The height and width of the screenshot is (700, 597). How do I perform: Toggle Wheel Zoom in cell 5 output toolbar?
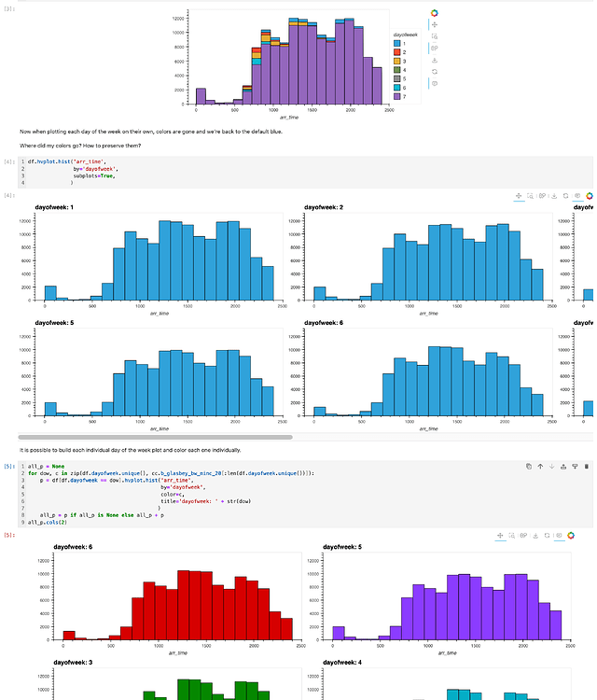coord(523,536)
